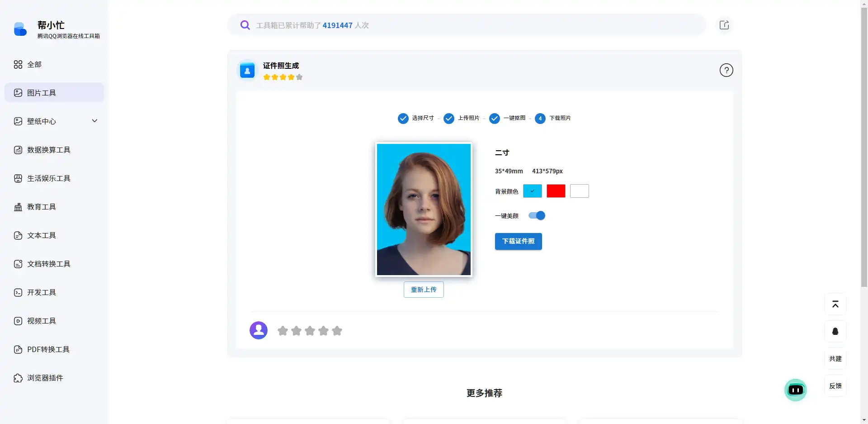
Task: Rate two stars in the grey rating row
Action: (297, 331)
